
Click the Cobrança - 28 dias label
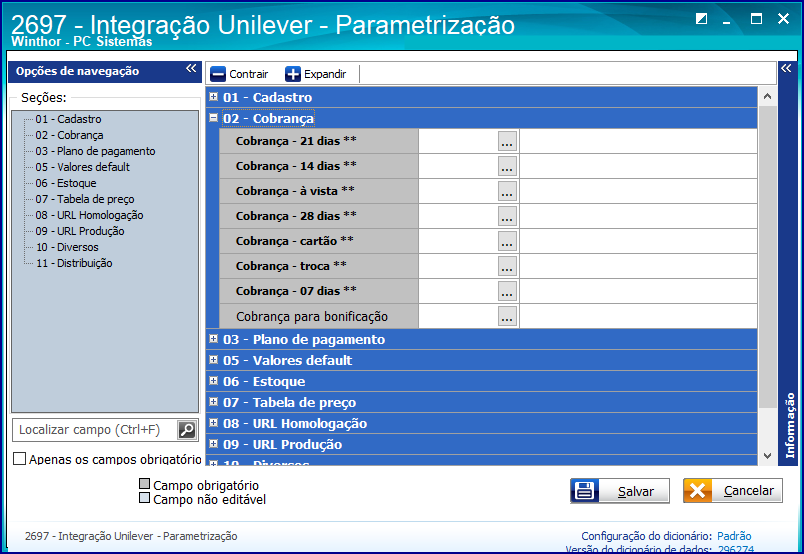coord(296,216)
